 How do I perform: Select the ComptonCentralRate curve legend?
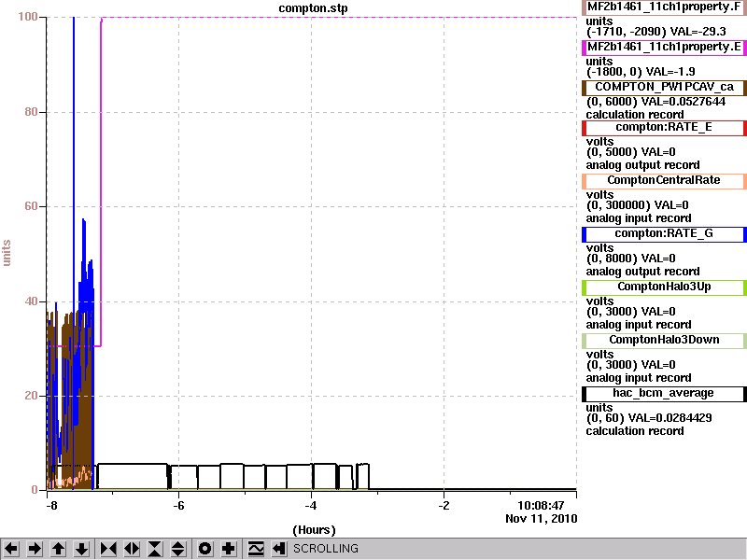(x=664, y=180)
